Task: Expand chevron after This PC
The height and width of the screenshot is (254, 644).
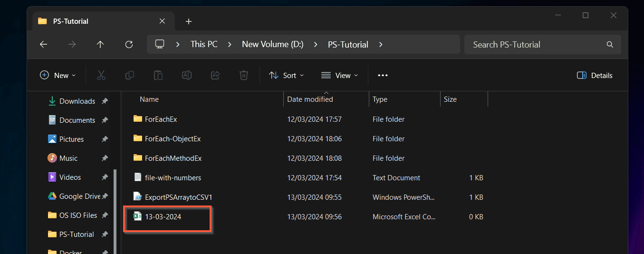Action: (230, 44)
